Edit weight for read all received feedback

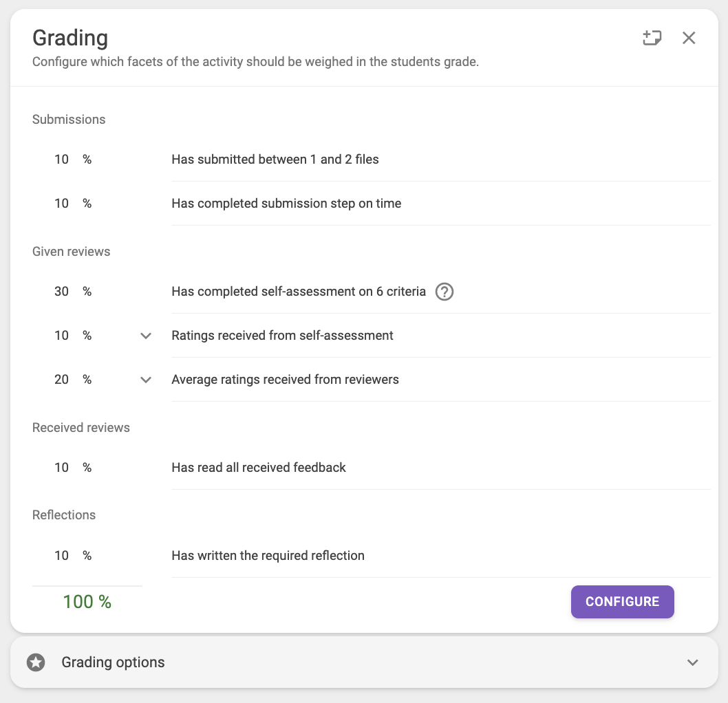pyautogui.click(x=62, y=468)
